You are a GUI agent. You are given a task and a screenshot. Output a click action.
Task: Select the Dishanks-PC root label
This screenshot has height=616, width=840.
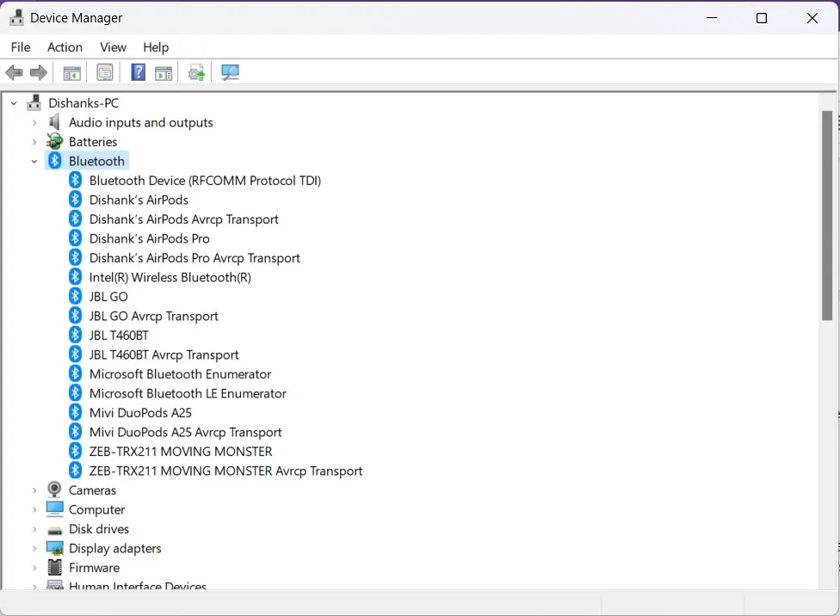point(83,103)
